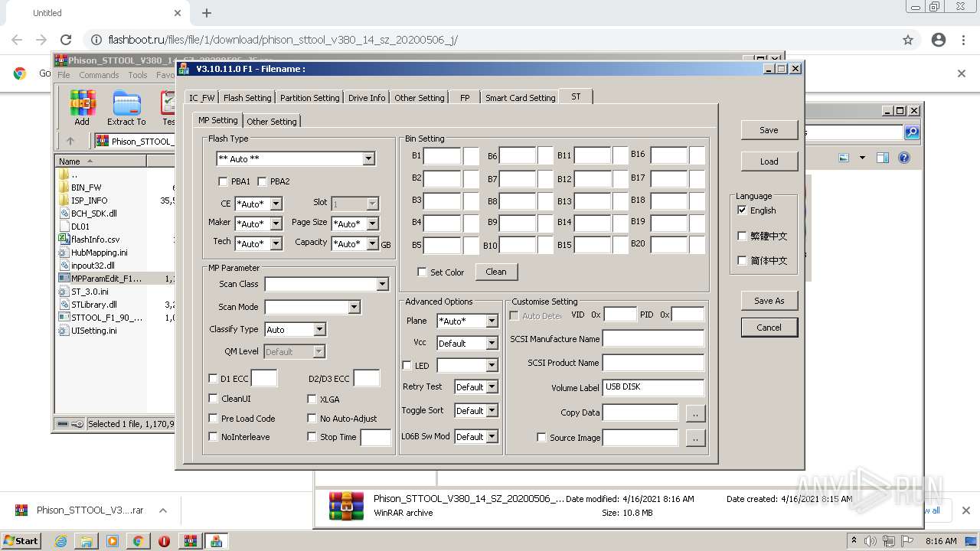
Task: Select the UISetting.ini file
Action: pyautogui.click(x=94, y=331)
